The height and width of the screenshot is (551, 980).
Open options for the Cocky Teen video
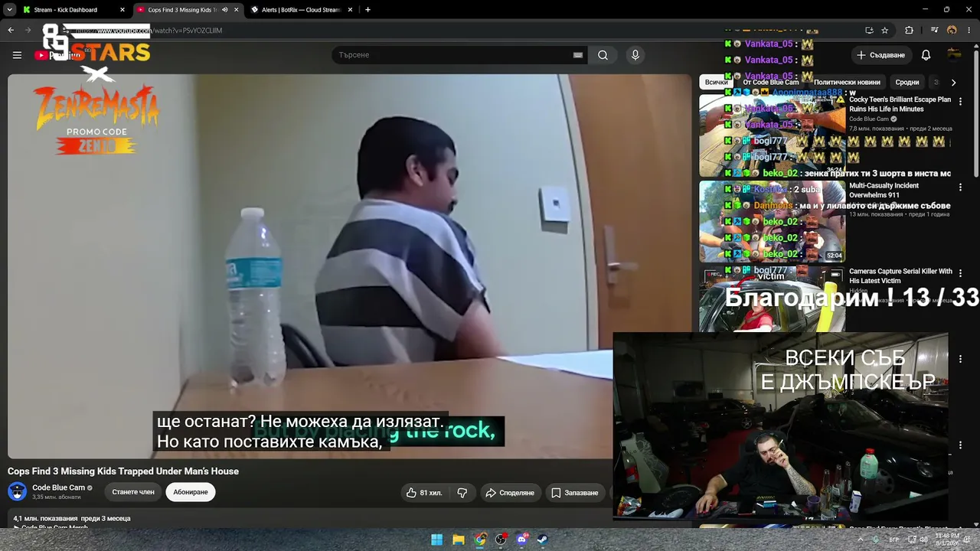[960, 101]
